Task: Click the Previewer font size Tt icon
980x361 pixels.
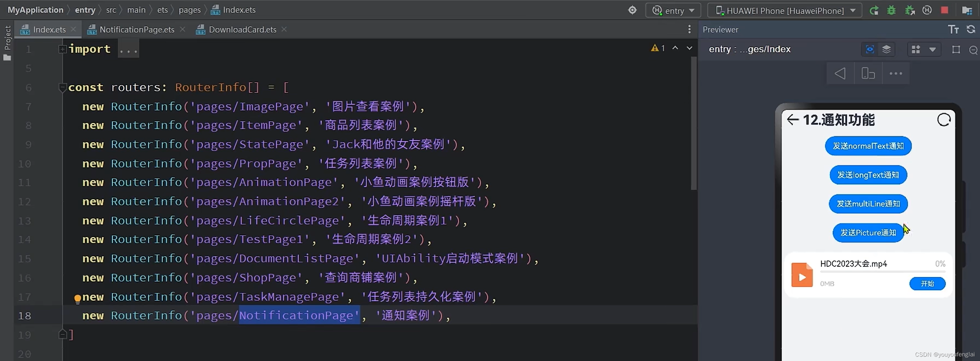Action: [x=953, y=29]
